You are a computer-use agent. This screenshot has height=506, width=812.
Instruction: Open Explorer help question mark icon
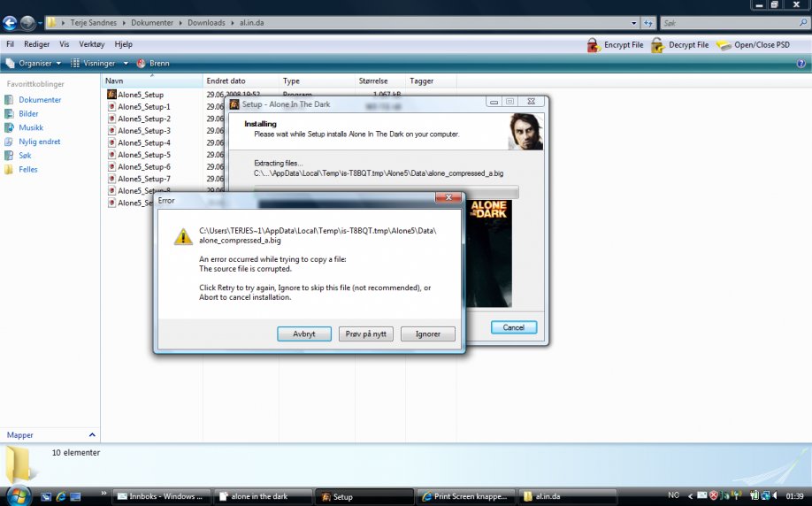(x=801, y=63)
